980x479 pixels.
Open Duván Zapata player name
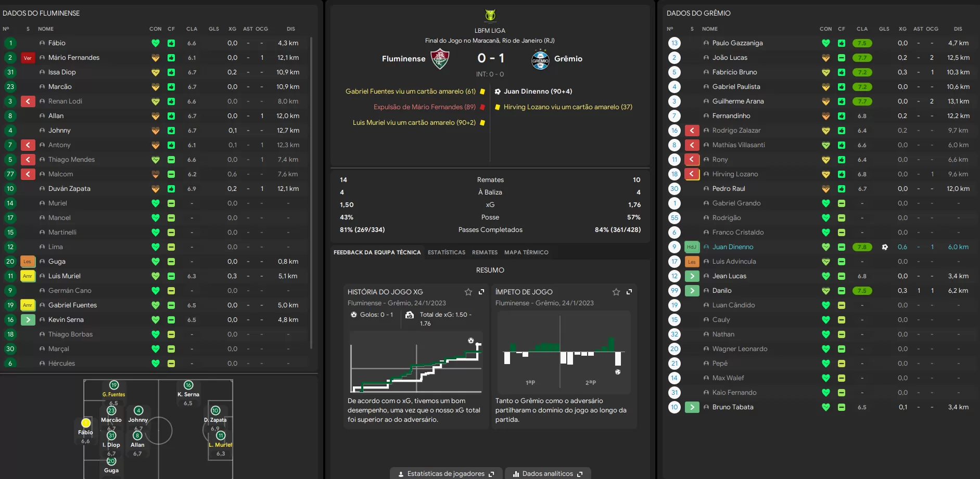(x=69, y=189)
